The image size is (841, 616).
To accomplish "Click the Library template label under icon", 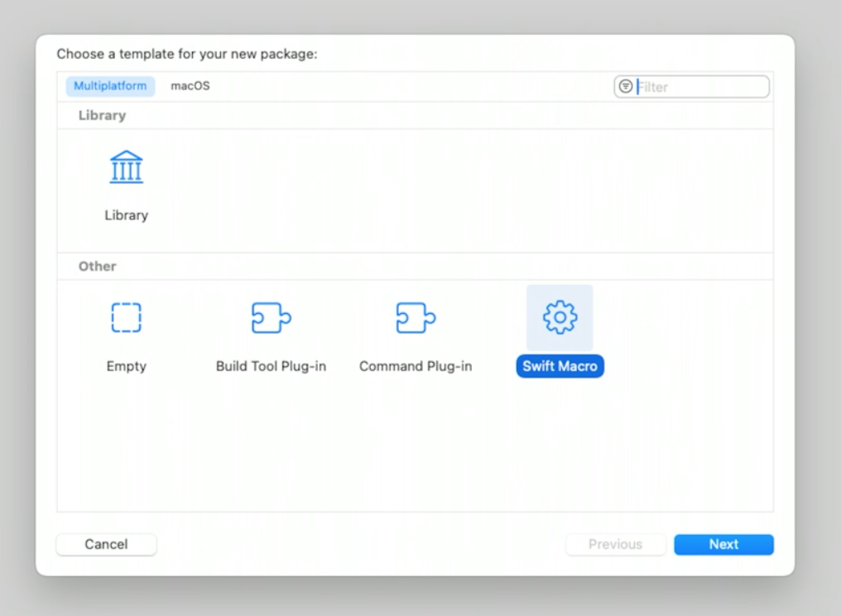I will click(126, 215).
